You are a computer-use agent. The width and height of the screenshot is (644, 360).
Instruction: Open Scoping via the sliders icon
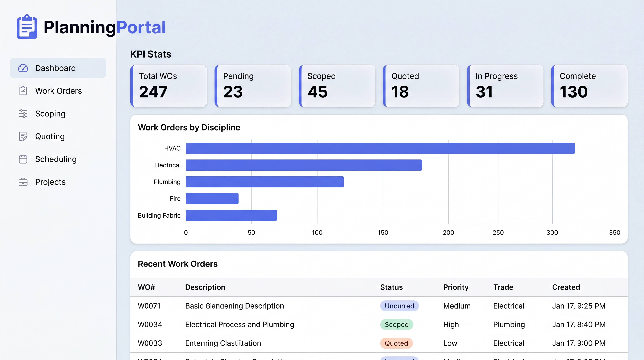point(23,113)
